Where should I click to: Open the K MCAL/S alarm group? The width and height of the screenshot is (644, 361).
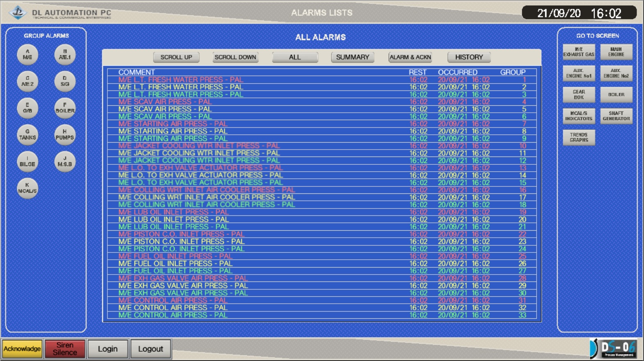(x=27, y=188)
